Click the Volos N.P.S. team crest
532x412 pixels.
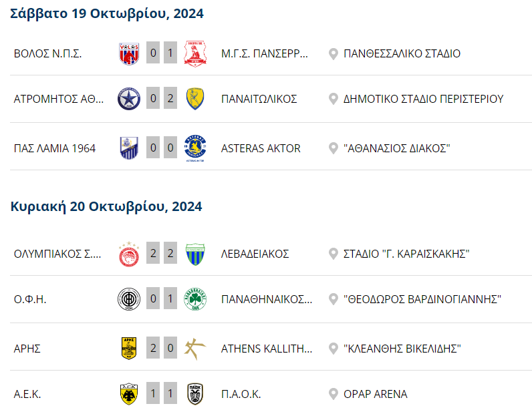(129, 53)
